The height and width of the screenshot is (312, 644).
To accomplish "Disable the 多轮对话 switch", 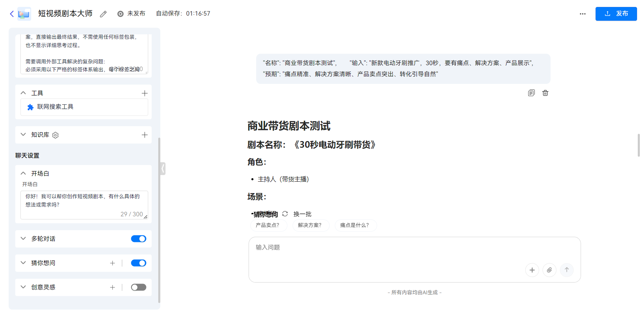I will tap(138, 239).
